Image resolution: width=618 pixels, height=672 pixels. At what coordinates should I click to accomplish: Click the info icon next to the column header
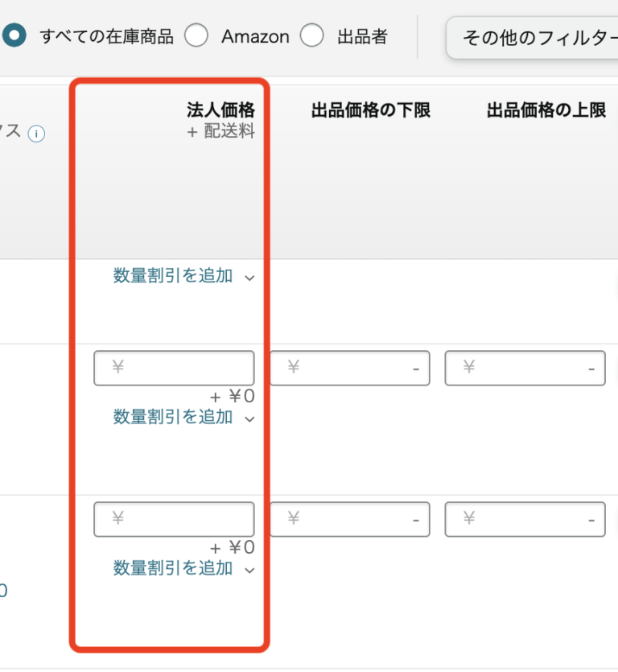tap(36, 134)
